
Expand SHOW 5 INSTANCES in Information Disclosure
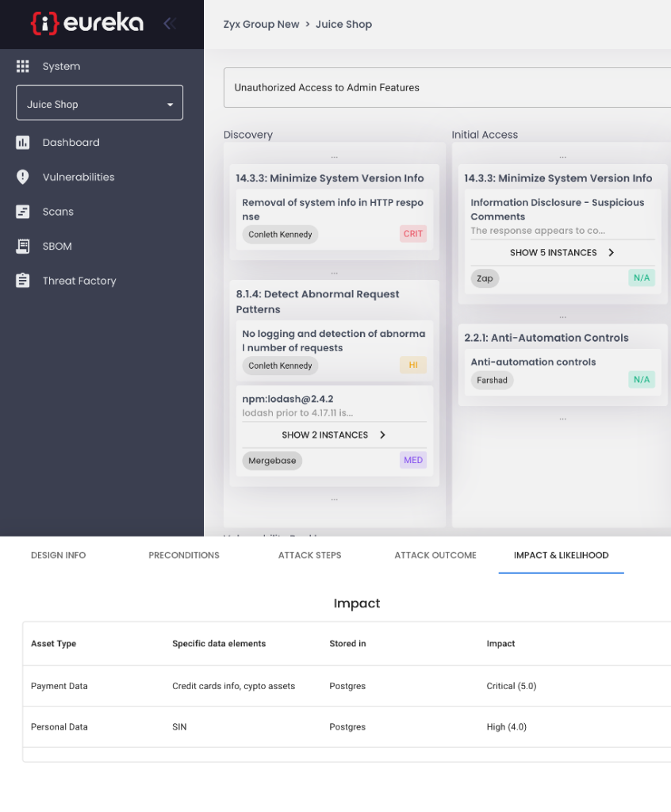coord(562,253)
